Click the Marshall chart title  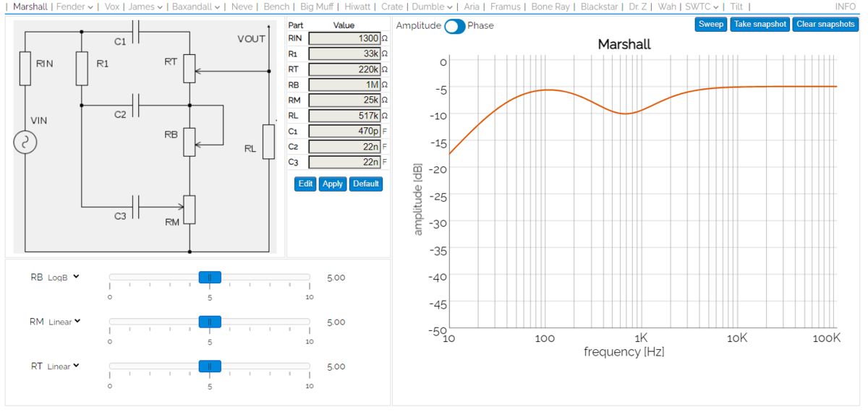624,44
